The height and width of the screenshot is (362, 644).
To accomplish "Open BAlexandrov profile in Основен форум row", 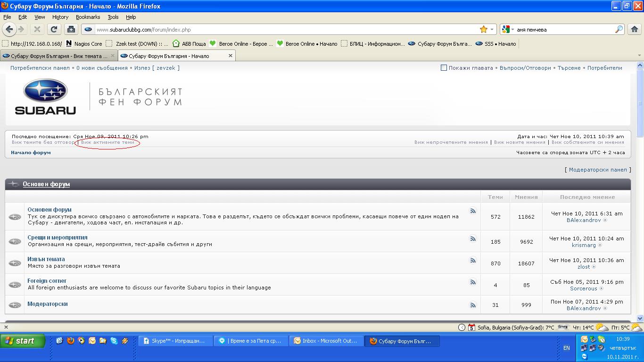I will click(584, 220).
